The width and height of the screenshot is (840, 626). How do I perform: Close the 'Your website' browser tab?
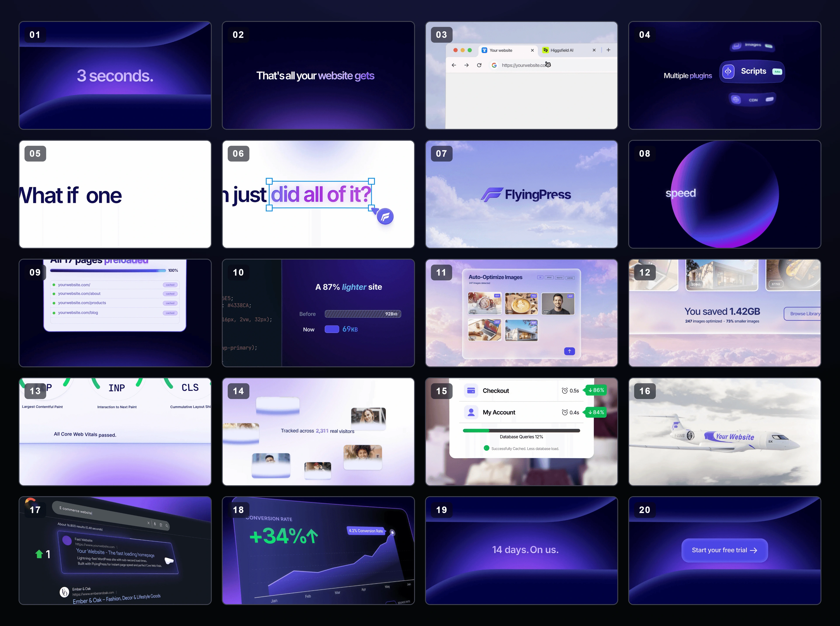532,50
